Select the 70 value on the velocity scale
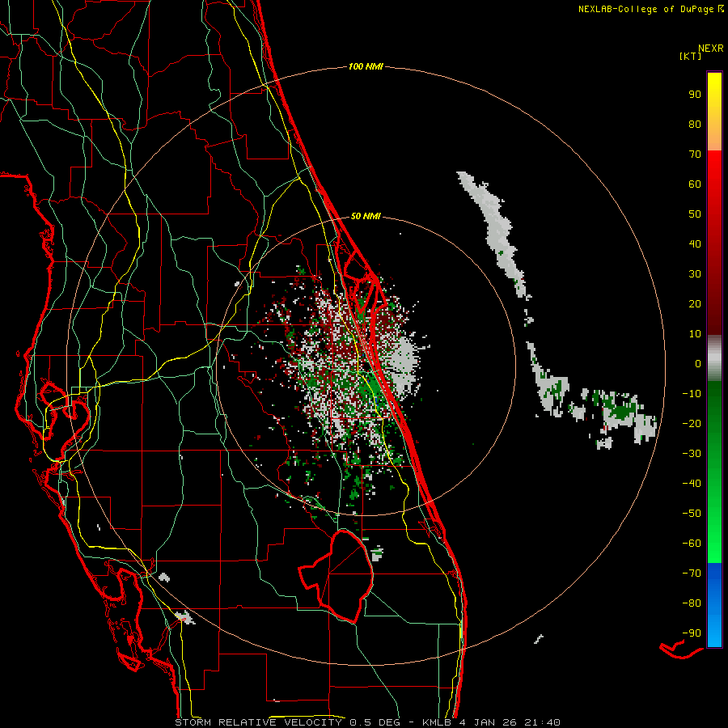728x728 pixels. pos(695,154)
